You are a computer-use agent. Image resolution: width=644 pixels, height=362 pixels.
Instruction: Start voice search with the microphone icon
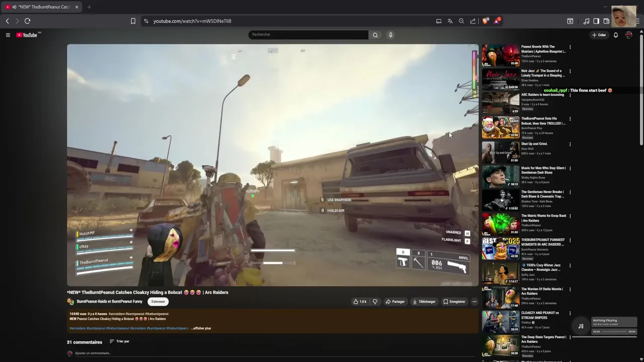[x=390, y=35]
